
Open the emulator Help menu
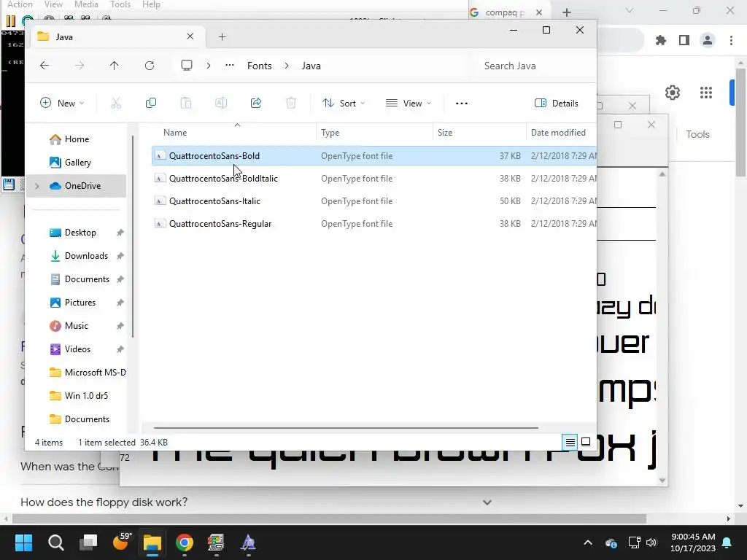(151, 4)
